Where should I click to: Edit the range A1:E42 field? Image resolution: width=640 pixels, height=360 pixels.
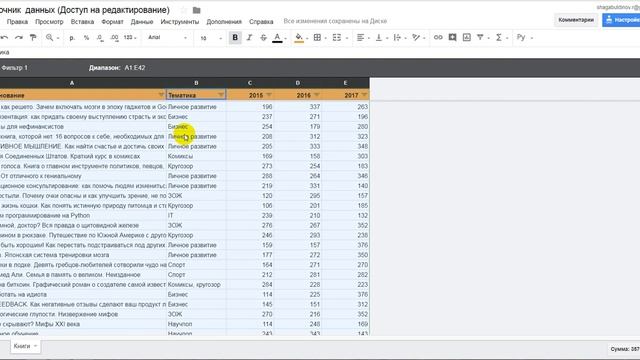(135, 68)
